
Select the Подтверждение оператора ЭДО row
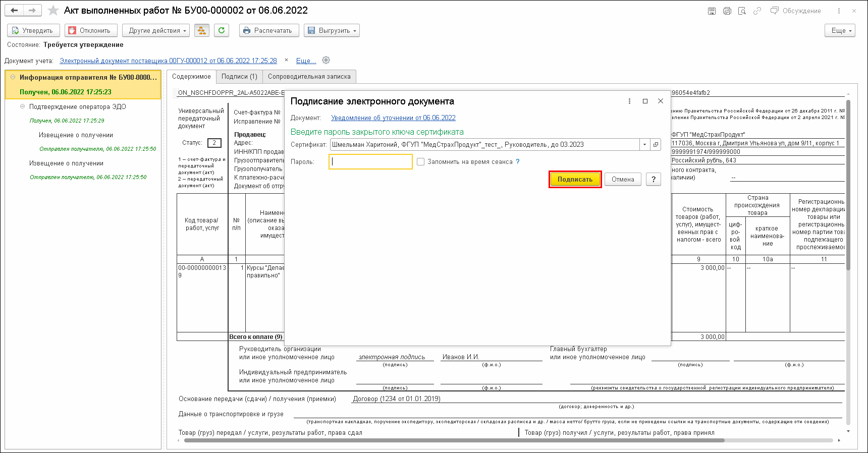(77, 106)
